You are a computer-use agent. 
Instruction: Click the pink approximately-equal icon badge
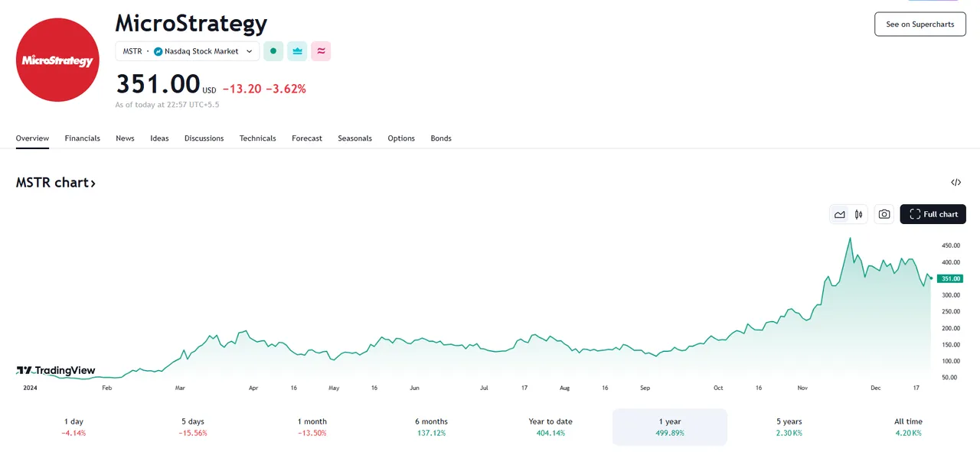tap(321, 51)
